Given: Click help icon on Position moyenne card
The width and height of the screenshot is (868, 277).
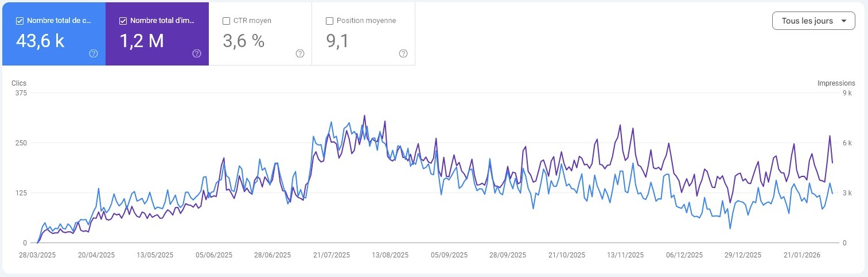Looking at the screenshot, I should [403, 53].
